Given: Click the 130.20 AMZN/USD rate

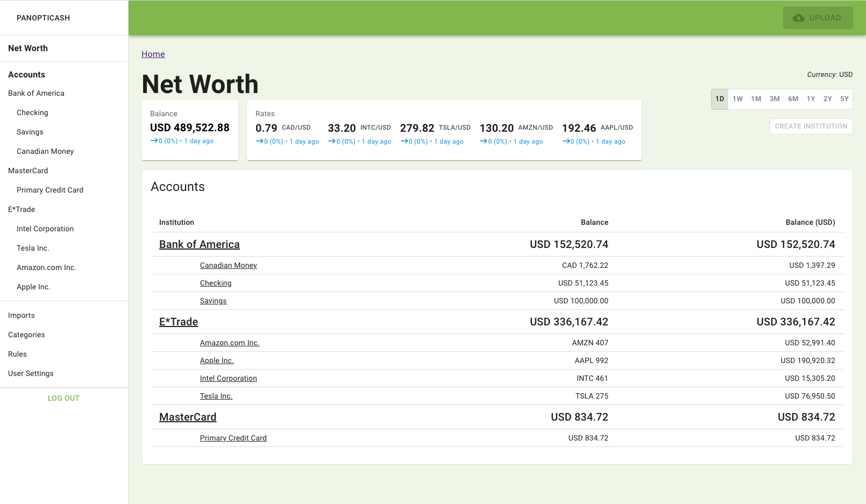Looking at the screenshot, I should point(516,128).
